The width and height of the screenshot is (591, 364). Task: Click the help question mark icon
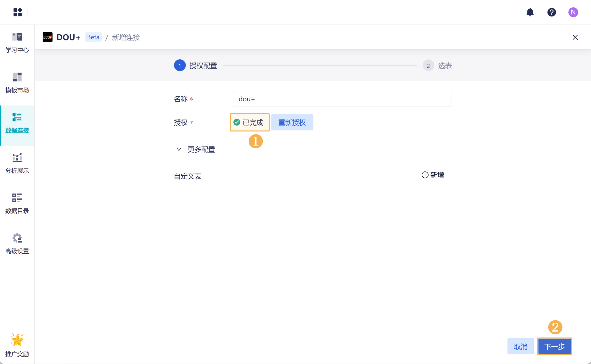point(551,12)
